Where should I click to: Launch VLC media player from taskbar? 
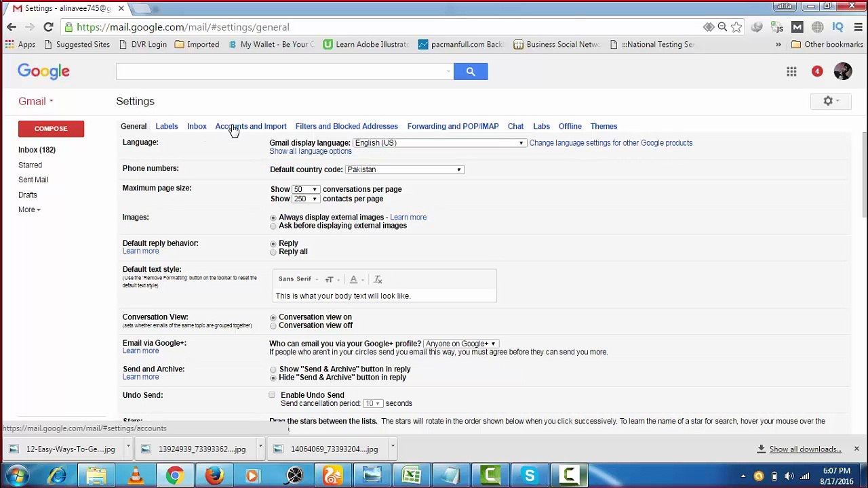click(136, 476)
